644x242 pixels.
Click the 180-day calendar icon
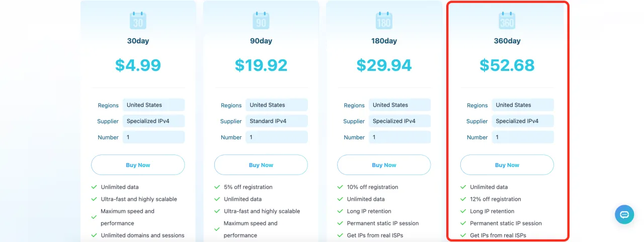384,21
